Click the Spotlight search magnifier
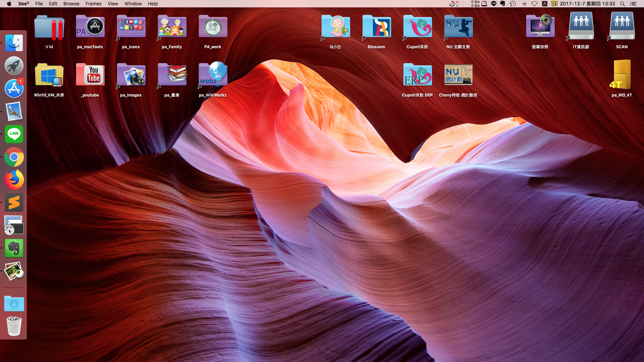Image resolution: width=644 pixels, height=362 pixels. (622, 4)
